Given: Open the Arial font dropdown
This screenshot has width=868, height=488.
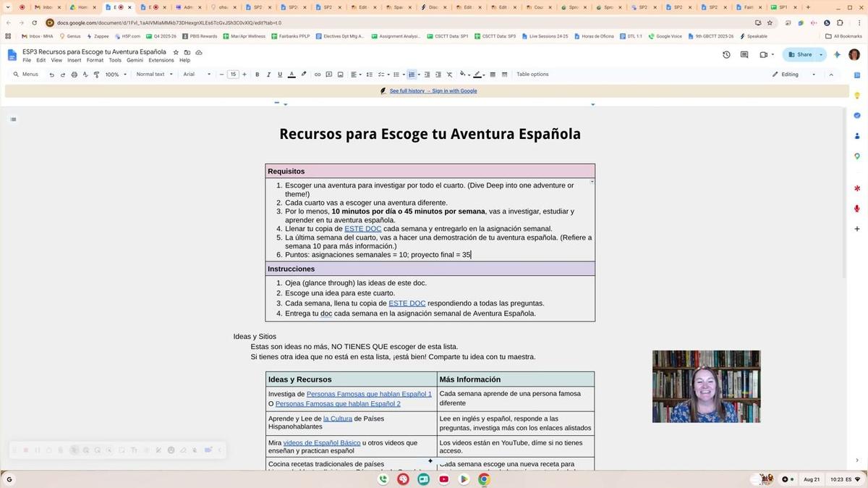Looking at the screenshot, I should pos(197,75).
